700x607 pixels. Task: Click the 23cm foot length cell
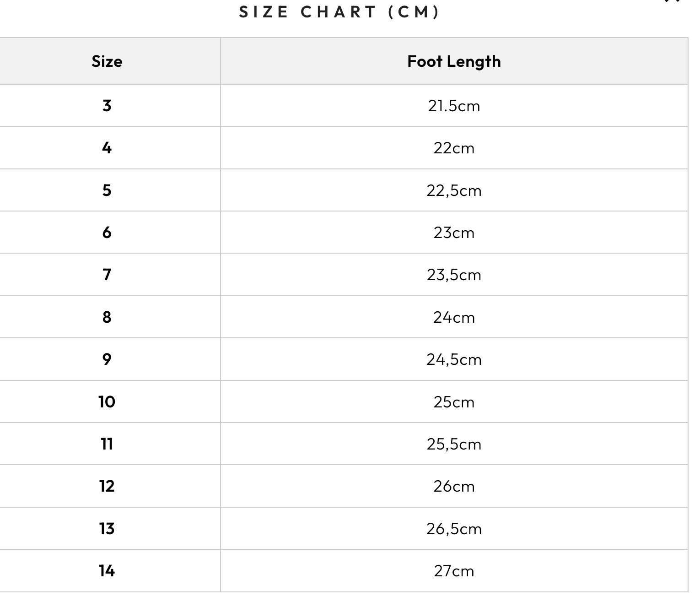[x=454, y=233]
